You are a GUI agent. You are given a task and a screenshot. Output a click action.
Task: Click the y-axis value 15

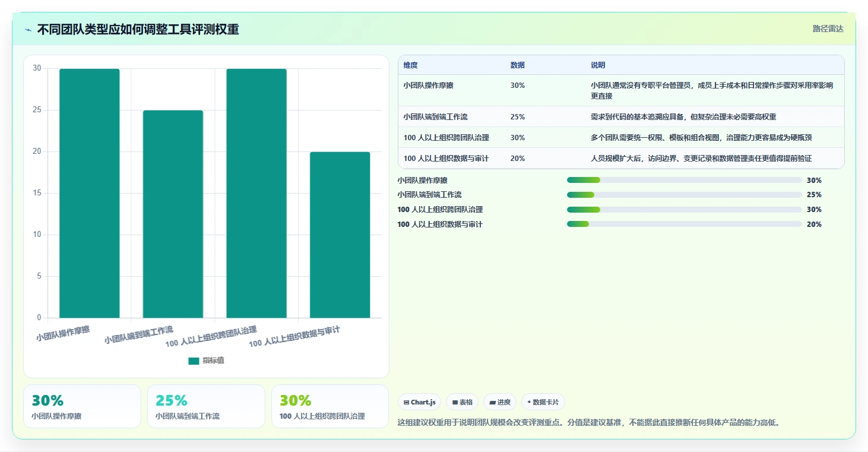coord(37,193)
